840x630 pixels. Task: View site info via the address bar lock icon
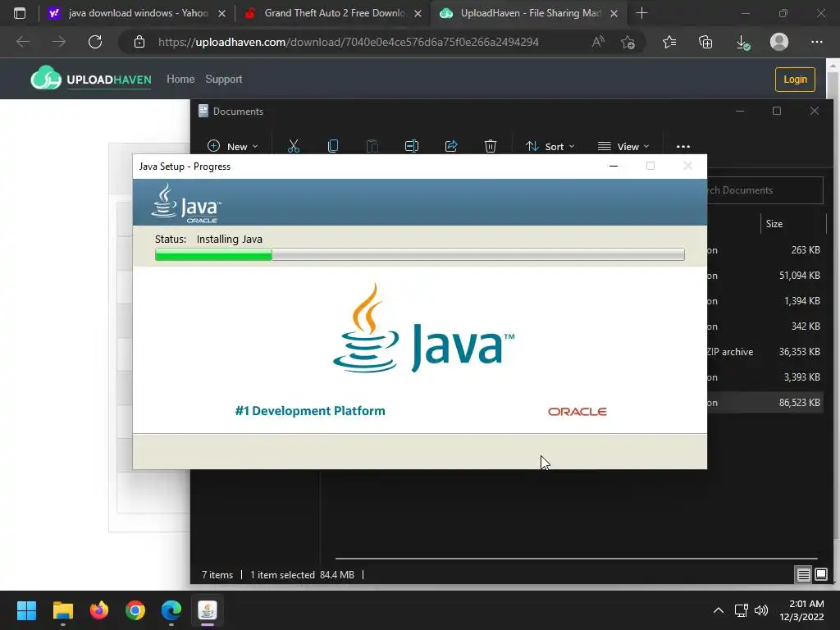click(x=139, y=42)
